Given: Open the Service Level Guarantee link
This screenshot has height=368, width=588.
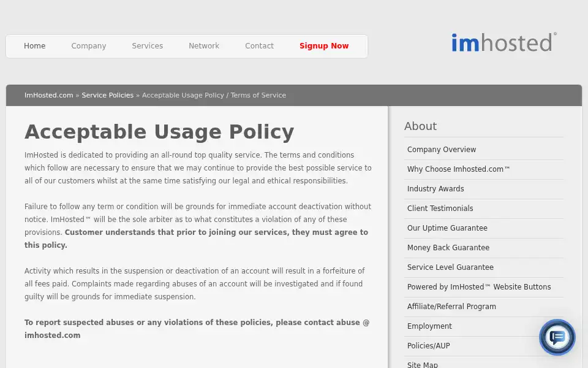Looking at the screenshot, I should point(450,267).
